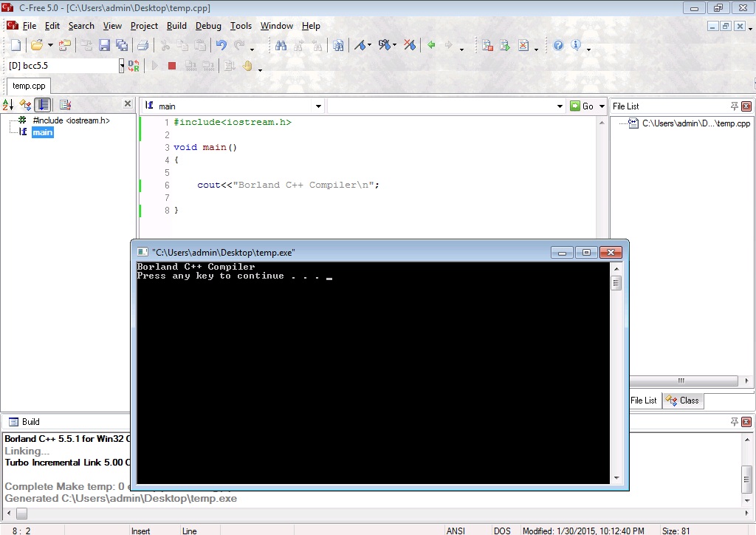Open Find with the binoculars icon
The height and width of the screenshot is (535, 756).
pyautogui.click(x=281, y=45)
